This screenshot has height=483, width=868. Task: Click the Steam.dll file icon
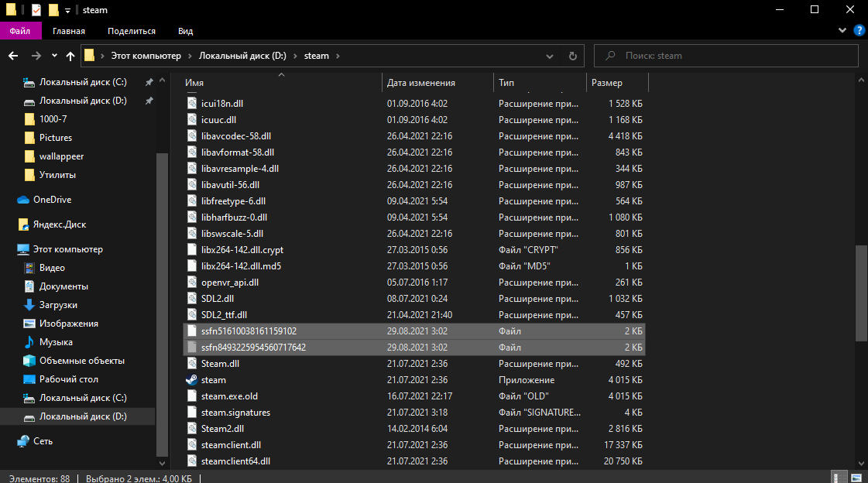click(x=191, y=364)
